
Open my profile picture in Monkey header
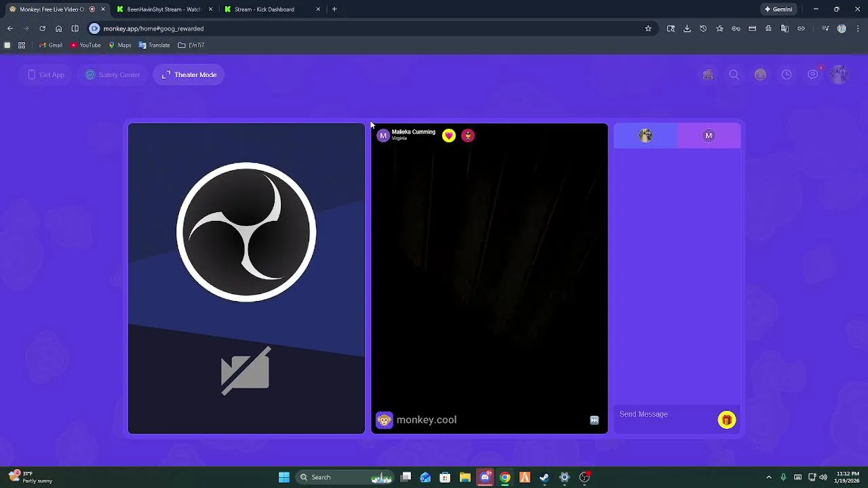point(840,75)
